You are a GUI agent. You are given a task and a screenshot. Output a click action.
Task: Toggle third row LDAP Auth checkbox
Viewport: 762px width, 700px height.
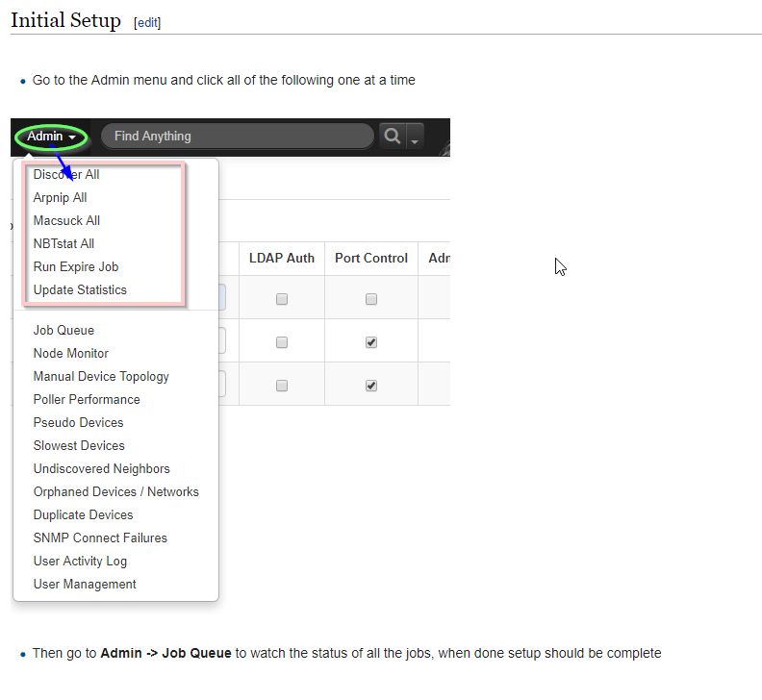click(282, 386)
